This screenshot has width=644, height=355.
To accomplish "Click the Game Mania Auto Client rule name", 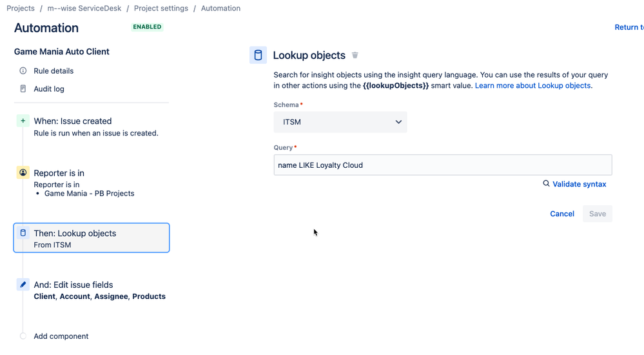I will click(62, 52).
